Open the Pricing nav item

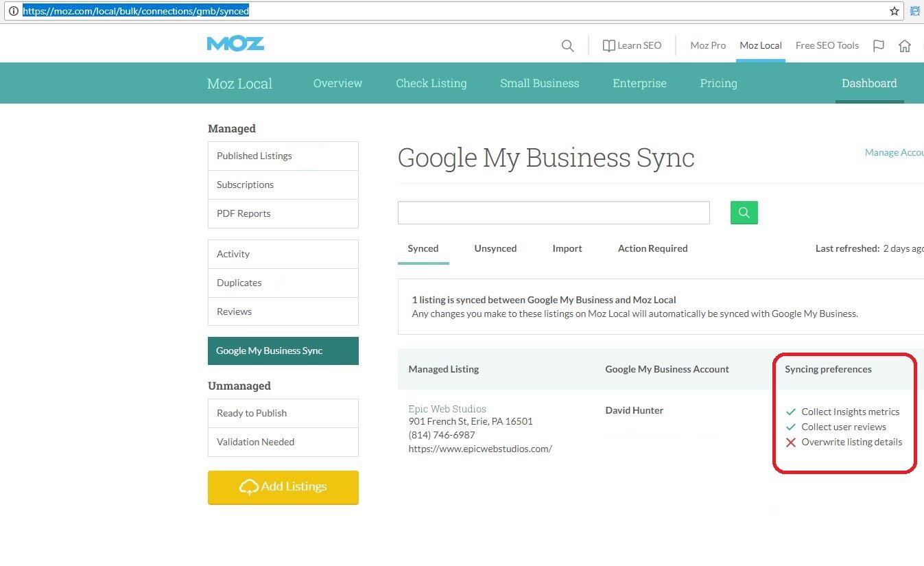[718, 83]
